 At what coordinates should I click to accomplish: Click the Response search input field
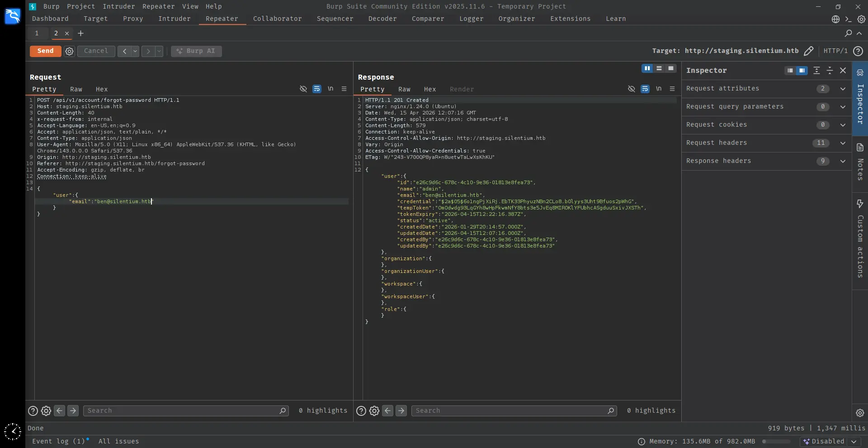(x=513, y=411)
